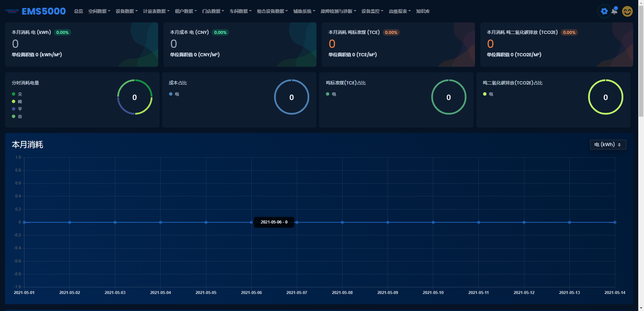
Task: Toggle the 谷 legend item
Action: [17, 117]
